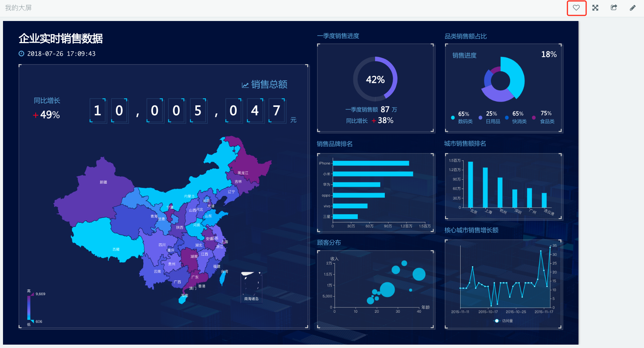Screen dimensions: 644x348
Task: Click the 食品类 legend dot
Action: (x=534, y=118)
